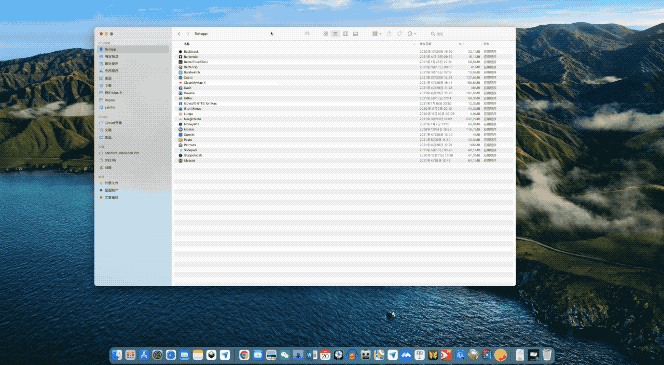Select the Bartender app row
The height and width of the screenshot is (365, 664).
343,57
